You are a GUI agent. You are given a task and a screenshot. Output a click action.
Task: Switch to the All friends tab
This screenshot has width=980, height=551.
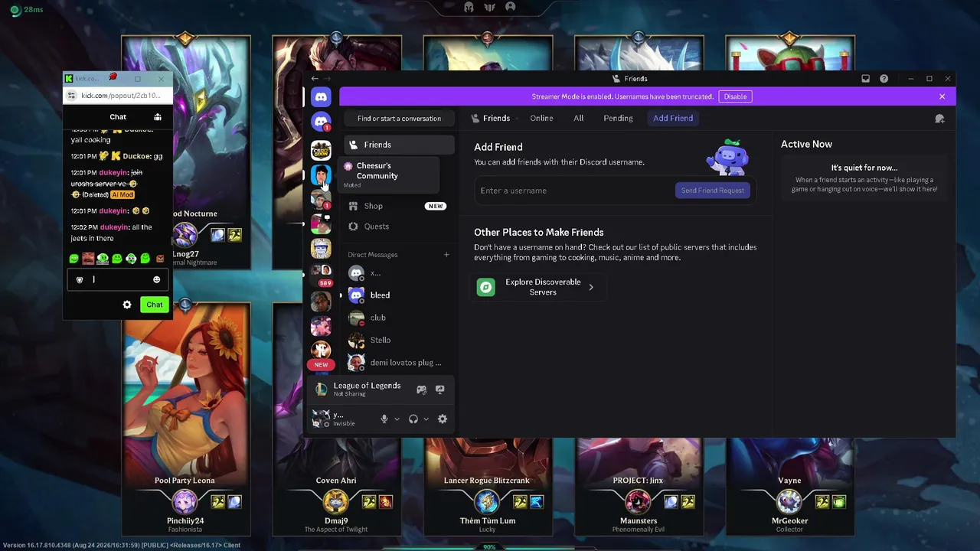[x=579, y=119]
